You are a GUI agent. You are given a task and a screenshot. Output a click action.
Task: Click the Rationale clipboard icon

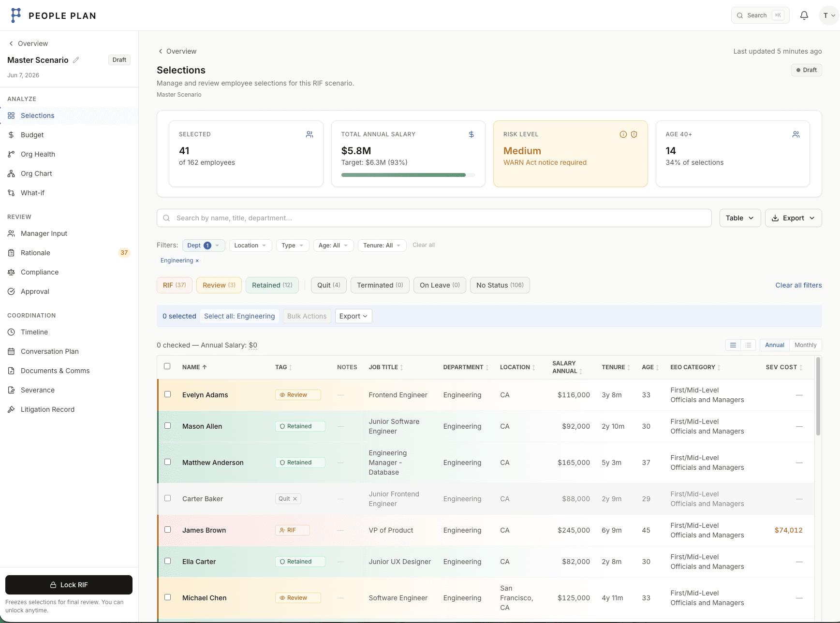11,253
